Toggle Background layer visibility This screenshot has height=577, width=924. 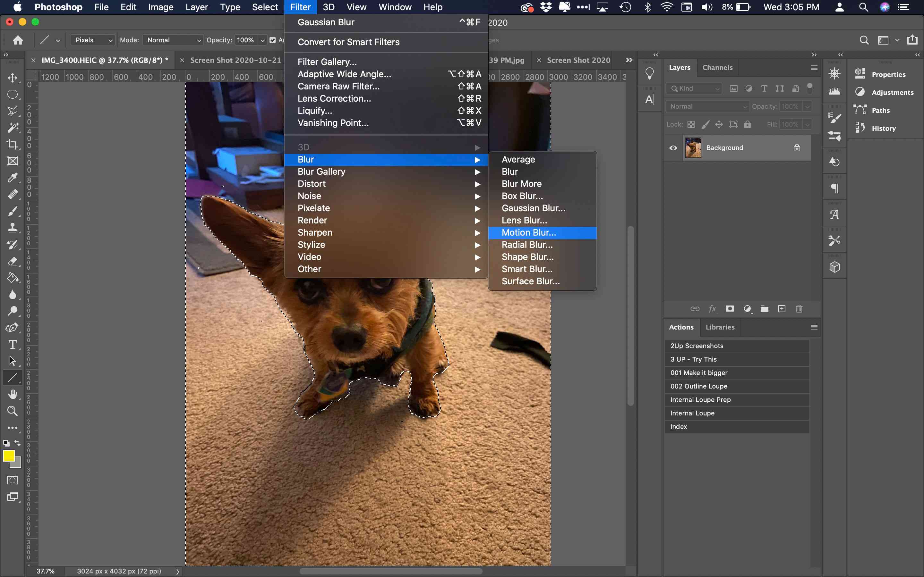(x=674, y=147)
